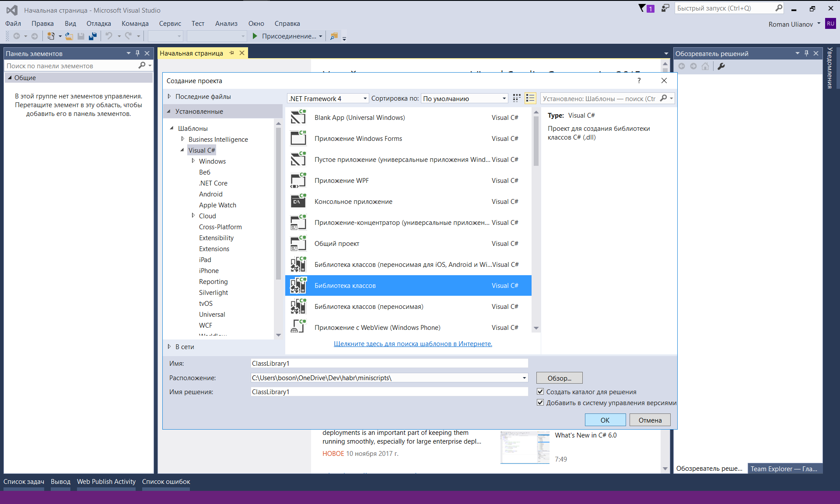Click the Blank App Universal Windows icon
Screen dimensions: 840x504
click(298, 117)
